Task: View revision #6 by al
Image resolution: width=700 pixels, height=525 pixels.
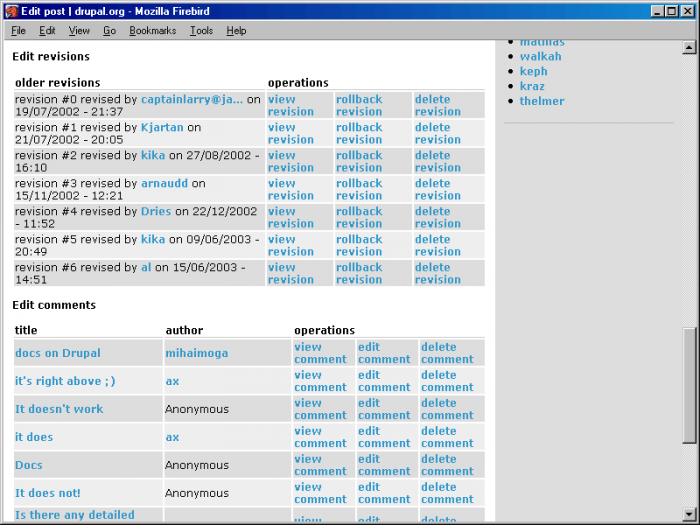Action: pos(291,273)
